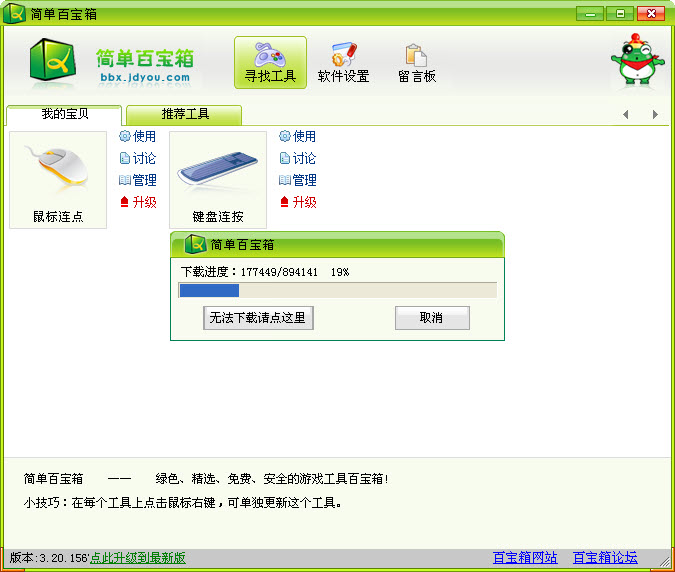Image resolution: width=675 pixels, height=572 pixels.
Task: Click 管理 for 鼠标连点 tool
Action: [x=138, y=180]
